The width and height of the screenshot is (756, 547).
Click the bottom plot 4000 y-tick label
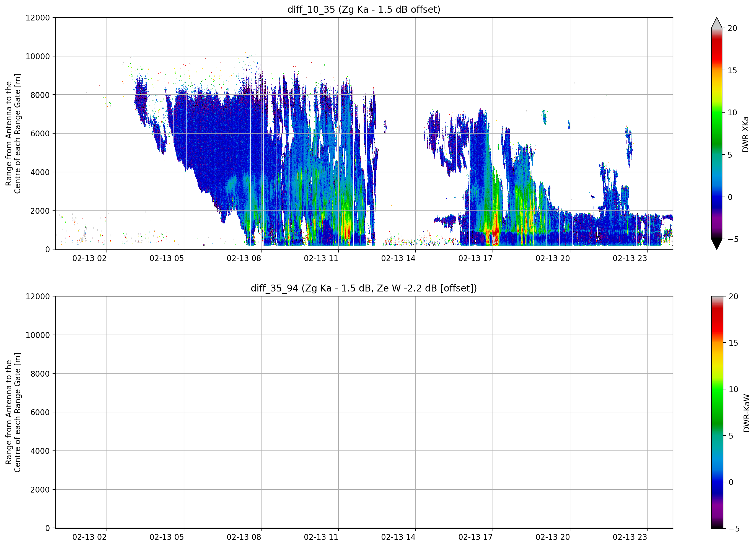[x=40, y=451]
